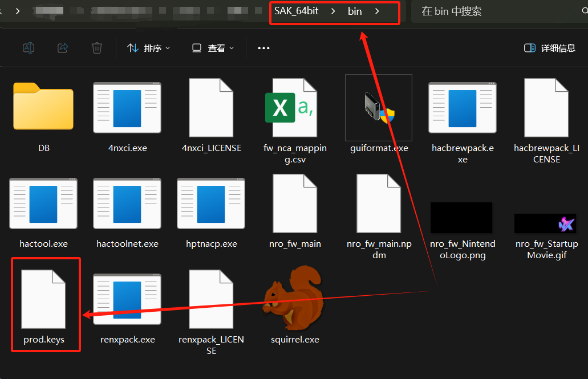Select the squirrel.exe squirrel icon
Screen dimensions: 588x379
click(x=295, y=299)
